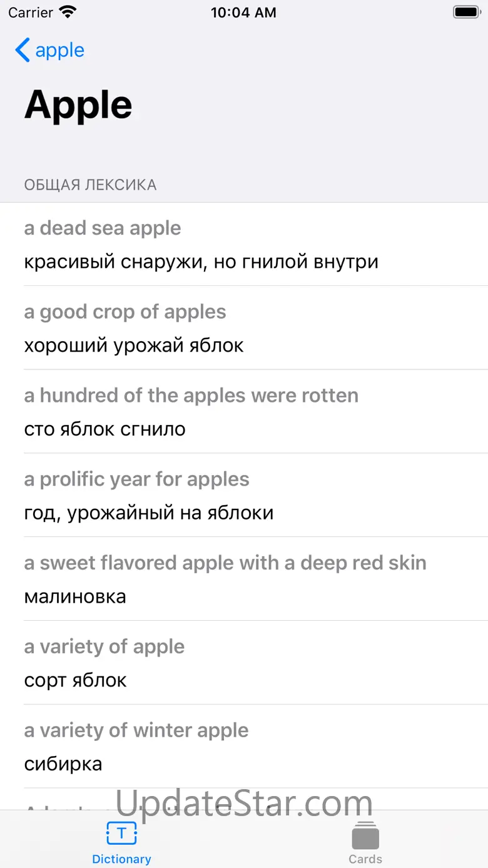The width and height of the screenshot is (488, 868).
Task: Tap the back chevron icon
Action: tap(23, 50)
